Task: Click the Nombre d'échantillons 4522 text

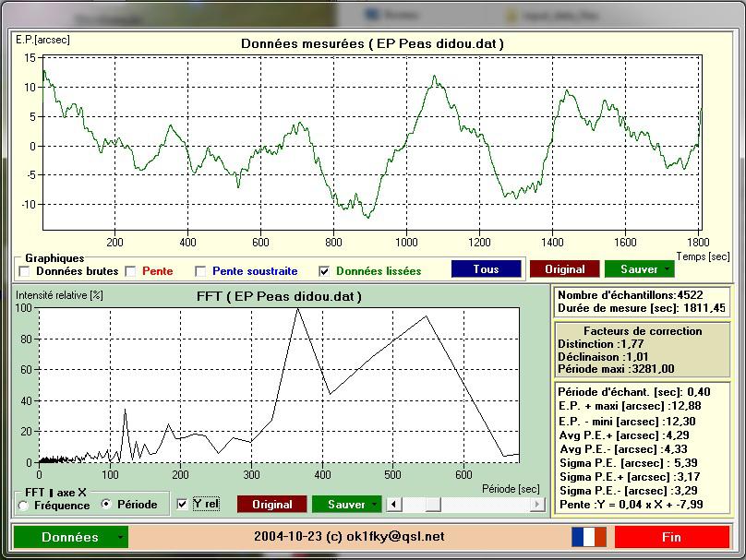Action: 631,295
